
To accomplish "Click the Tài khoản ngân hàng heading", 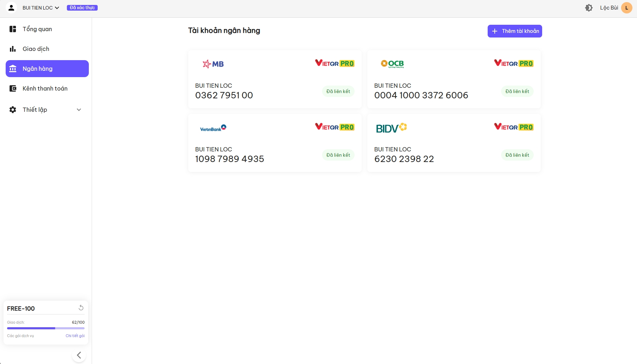I will 224,30.
